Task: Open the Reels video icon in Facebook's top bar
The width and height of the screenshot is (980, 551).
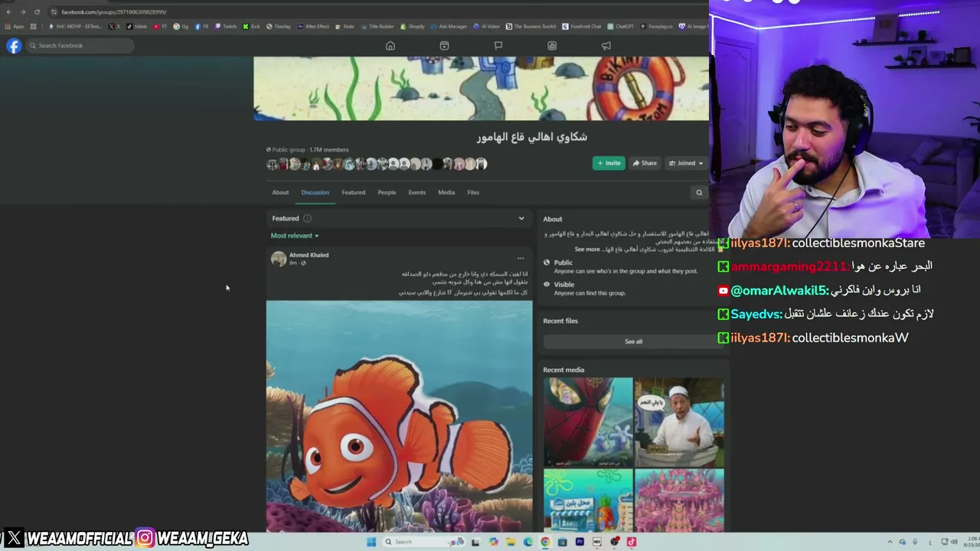Action: click(444, 46)
